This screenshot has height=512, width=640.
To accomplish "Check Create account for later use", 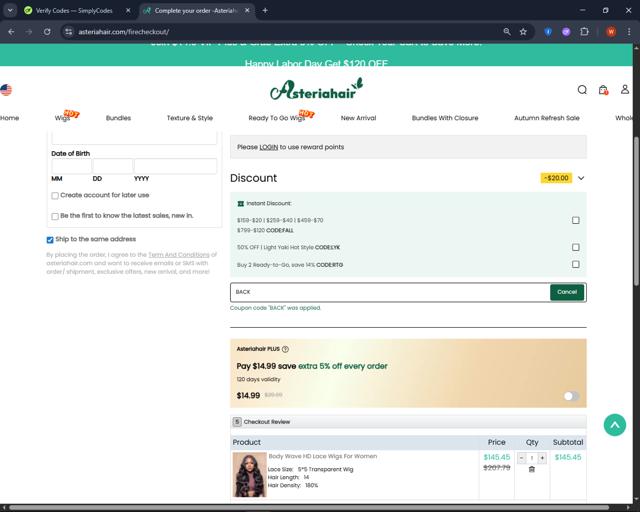I will 55,196.
